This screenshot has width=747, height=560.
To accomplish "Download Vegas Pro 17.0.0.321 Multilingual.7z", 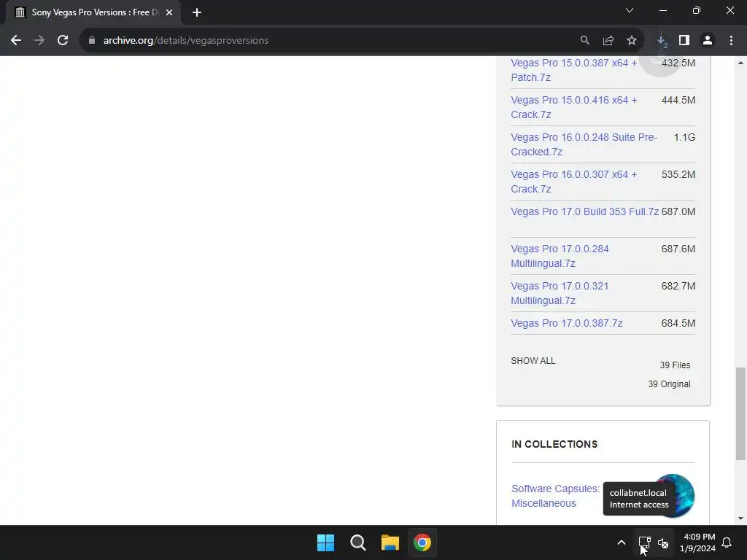I will pos(560,293).
